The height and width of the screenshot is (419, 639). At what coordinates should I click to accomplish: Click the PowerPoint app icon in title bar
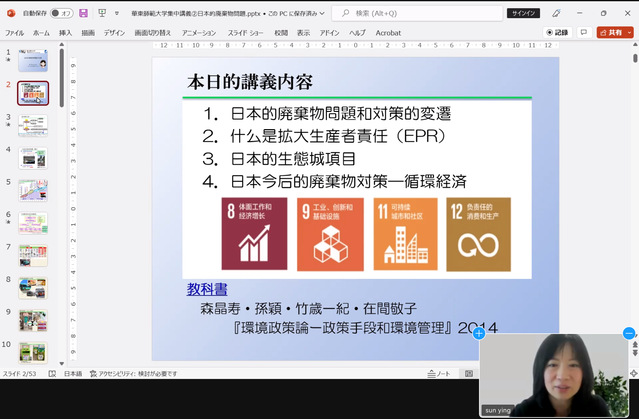pos(11,13)
